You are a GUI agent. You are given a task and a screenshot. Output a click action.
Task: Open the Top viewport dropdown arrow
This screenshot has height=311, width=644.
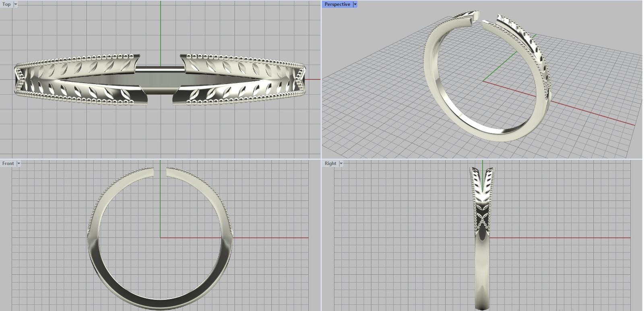coord(16,4)
